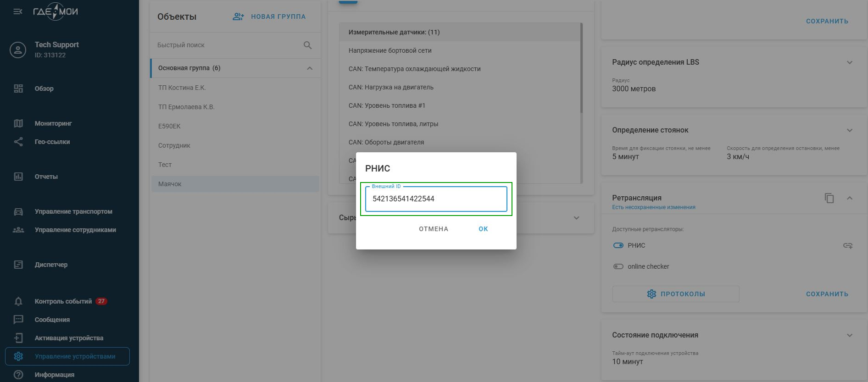Click the add-group icon next to Новая группа
Screen dimensions: 868x382
pos(238,17)
